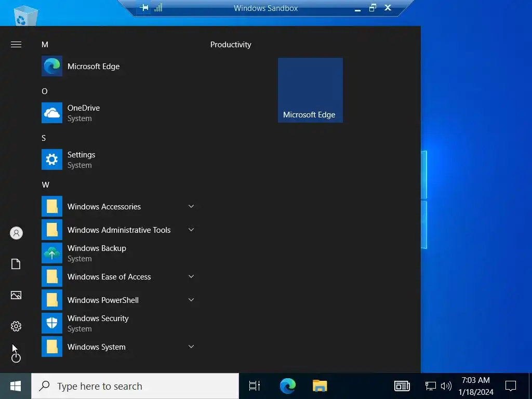Click the Power button in Start sidebar
Image resolution: width=532 pixels, height=399 pixels.
tap(16, 357)
